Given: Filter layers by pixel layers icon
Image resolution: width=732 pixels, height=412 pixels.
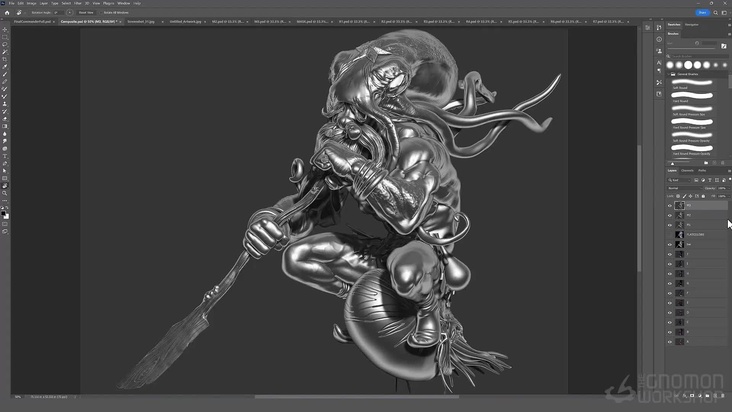Looking at the screenshot, I should pos(696,180).
